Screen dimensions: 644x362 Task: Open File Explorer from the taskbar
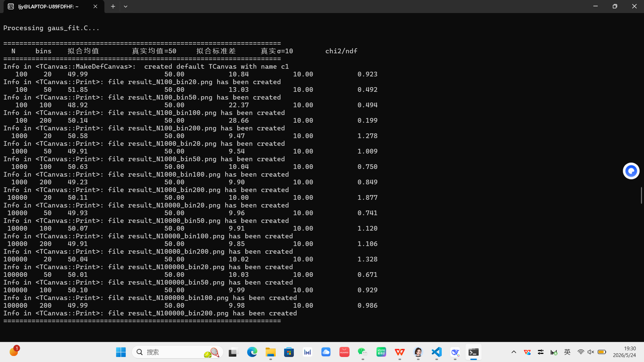pyautogui.click(x=270, y=352)
